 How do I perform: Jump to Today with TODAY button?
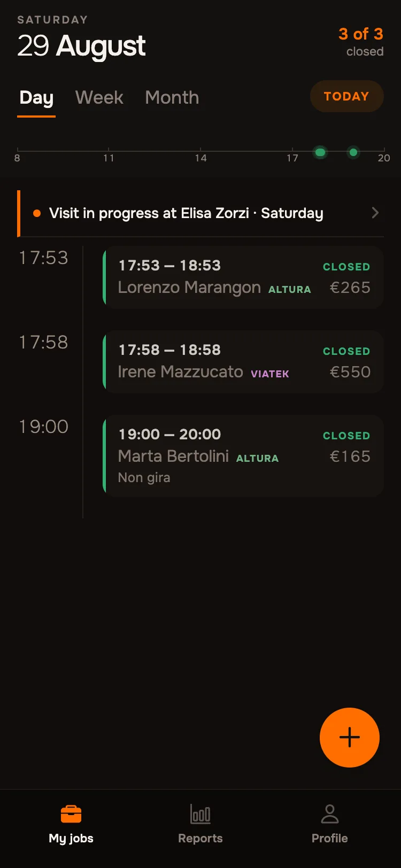346,96
